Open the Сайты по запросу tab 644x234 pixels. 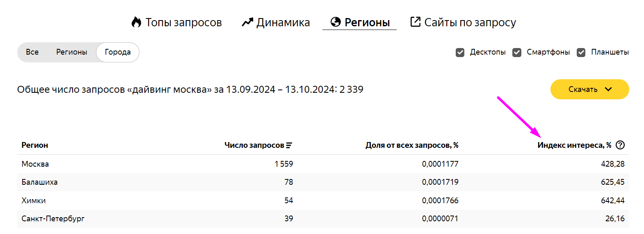(x=470, y=23)
